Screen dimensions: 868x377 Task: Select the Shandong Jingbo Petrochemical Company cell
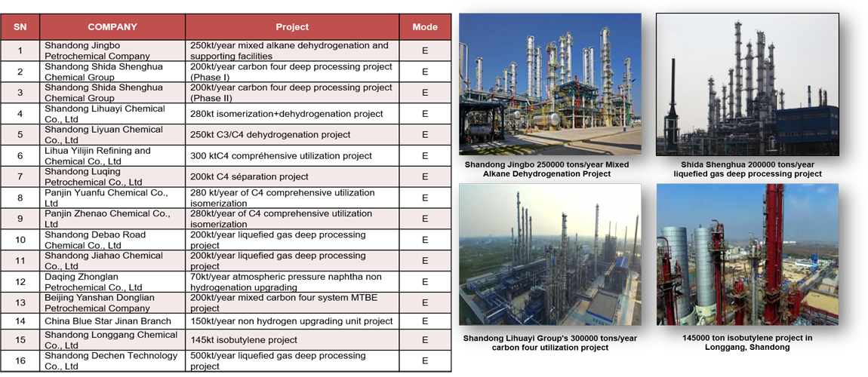click(112, 51)
